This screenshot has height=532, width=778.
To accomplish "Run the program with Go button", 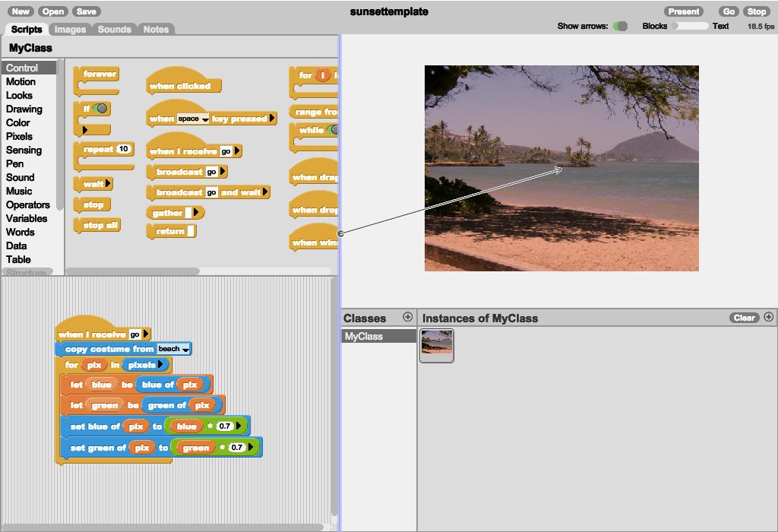I will point(729,11).
